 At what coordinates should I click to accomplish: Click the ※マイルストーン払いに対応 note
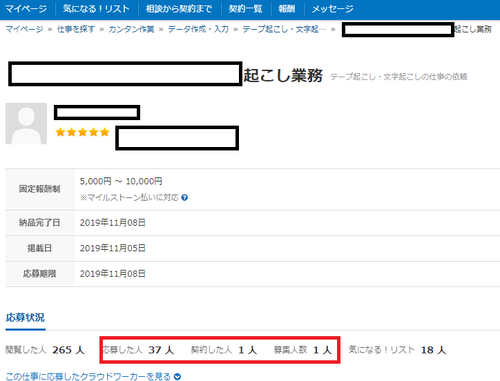(129, 198)
